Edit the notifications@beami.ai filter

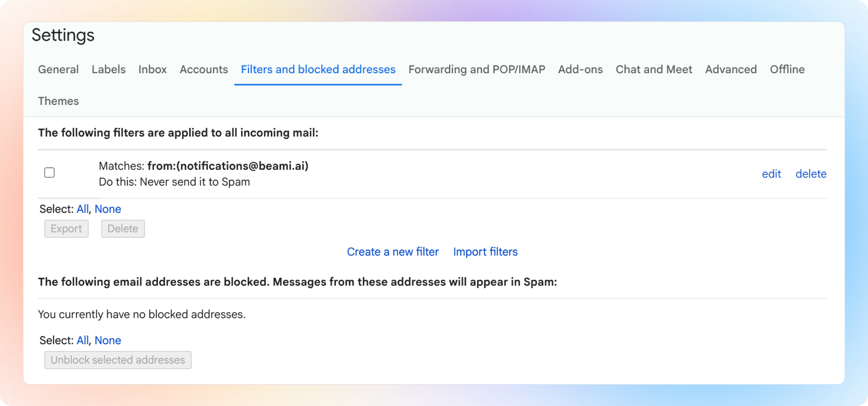(x=771, y=174)
